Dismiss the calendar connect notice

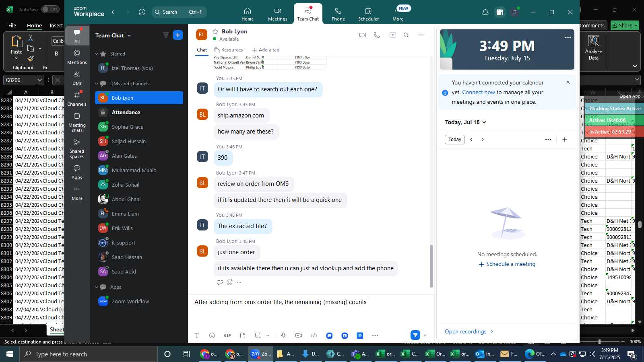pyautogui.click(x=568, y=82)
